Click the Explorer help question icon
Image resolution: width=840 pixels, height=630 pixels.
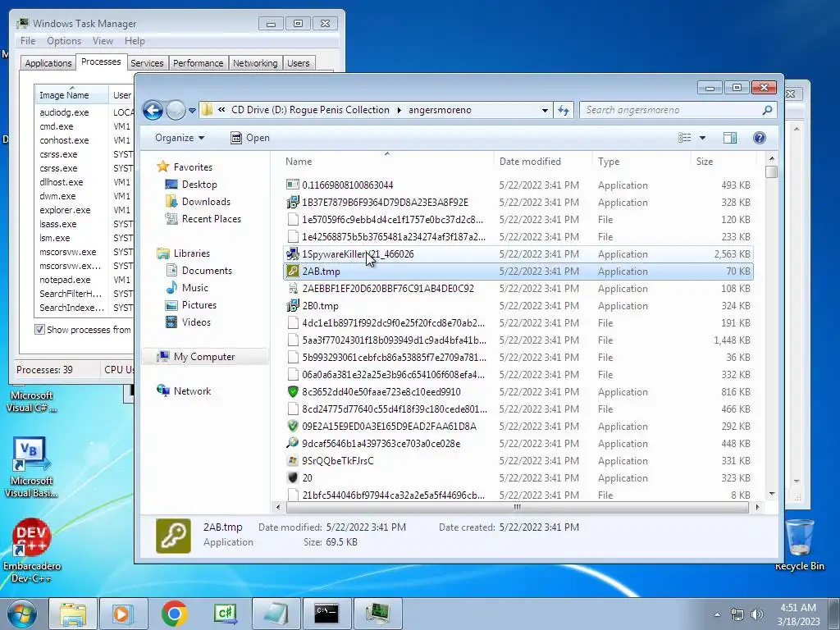pyautogui.click(x=759, y=138)
